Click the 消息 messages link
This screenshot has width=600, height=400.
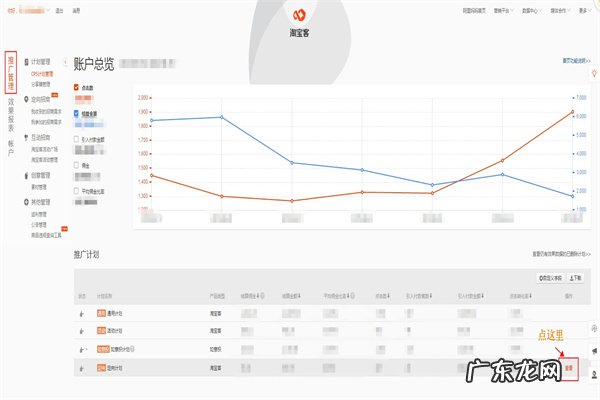pyautogui.click(x=76, y=11)
